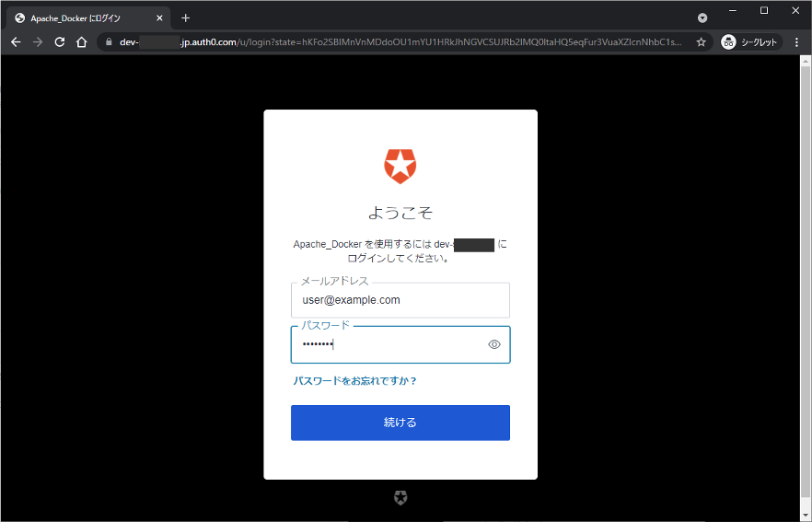This screenshot has width=812, height=522.
Task: Click the Auth0 shield logo
Action: [400, 167]
